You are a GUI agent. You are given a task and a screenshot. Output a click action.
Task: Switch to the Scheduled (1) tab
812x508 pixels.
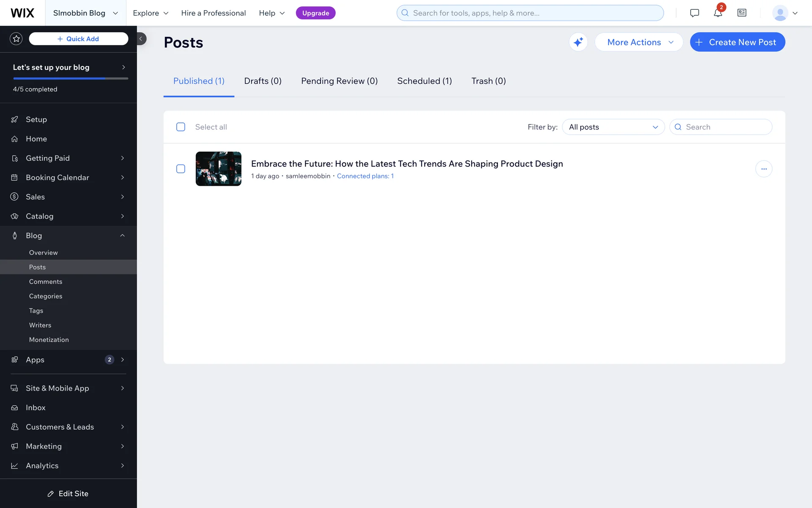tap(424, 81)
